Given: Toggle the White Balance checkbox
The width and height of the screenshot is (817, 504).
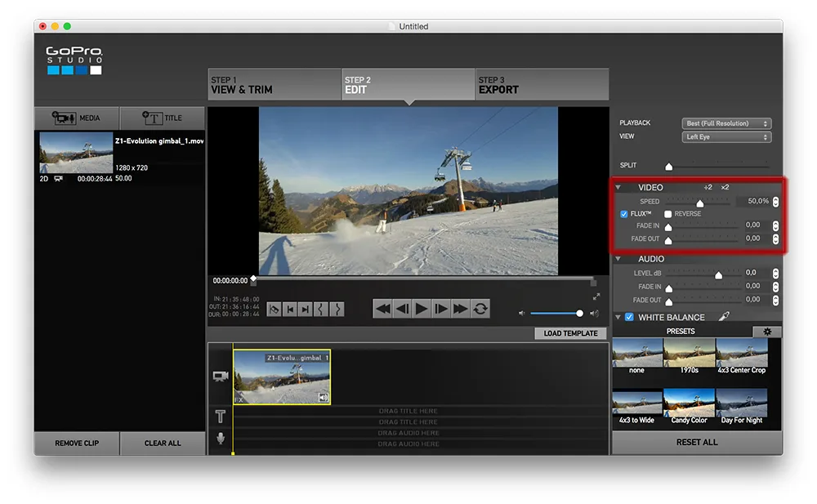Looking at the screenshot, I should coord(629,317).
